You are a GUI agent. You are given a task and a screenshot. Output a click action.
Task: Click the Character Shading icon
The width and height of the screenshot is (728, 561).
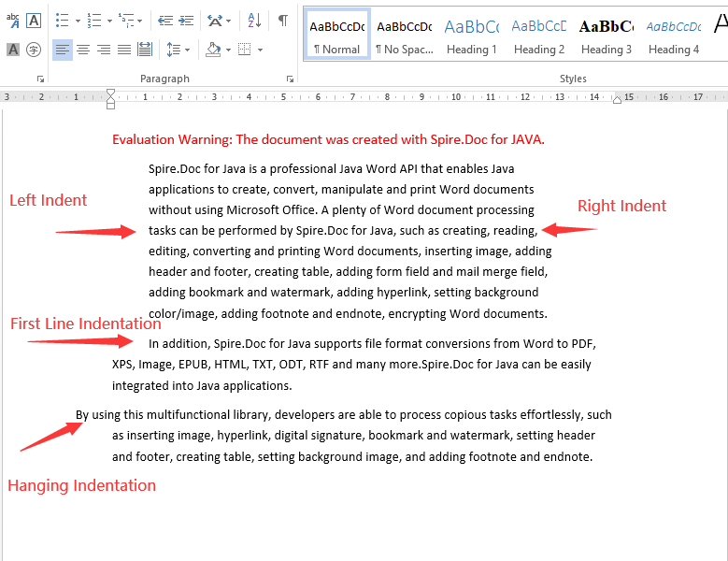[x=13, y=50]
